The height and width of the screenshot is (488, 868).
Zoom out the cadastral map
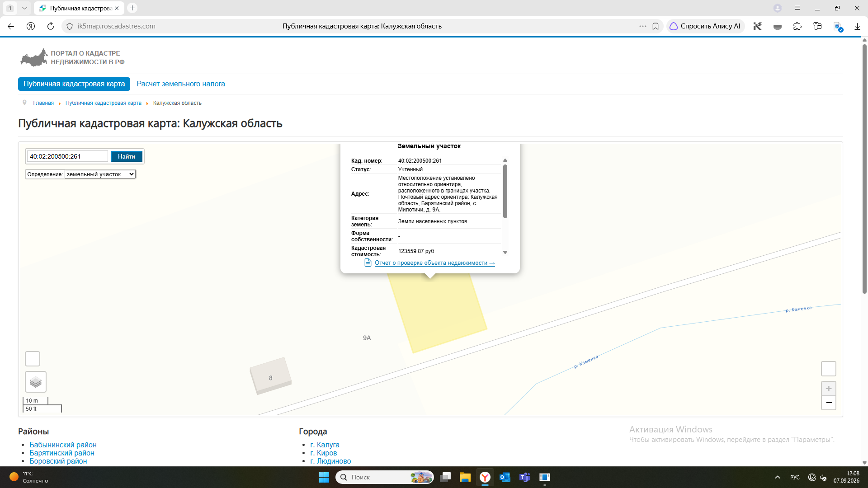click(828, 403)
